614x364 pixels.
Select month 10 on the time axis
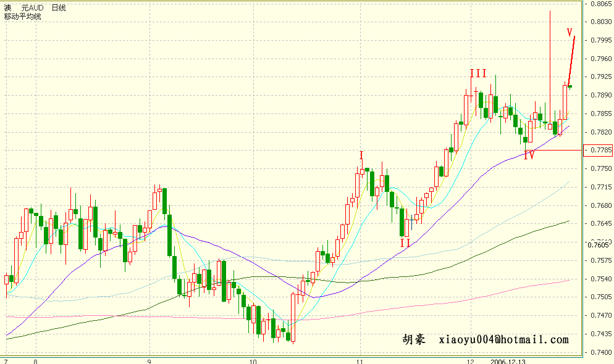253,362
